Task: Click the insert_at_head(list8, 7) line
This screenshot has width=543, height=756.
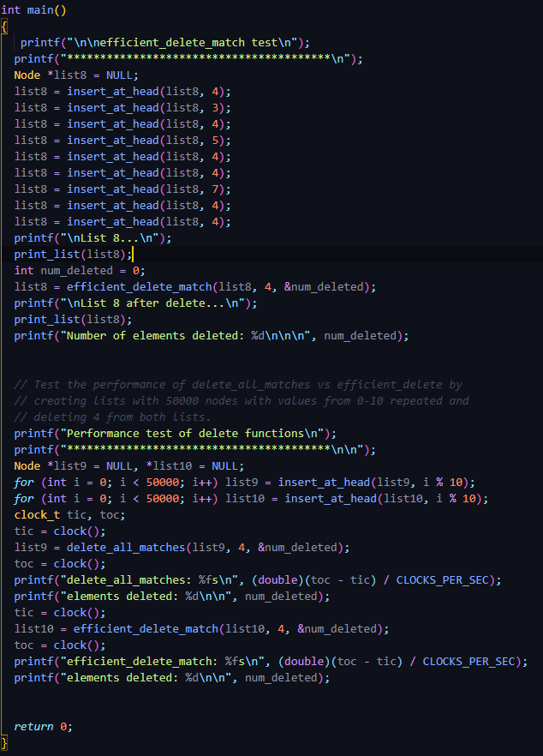Action: [x=122, y=189]
